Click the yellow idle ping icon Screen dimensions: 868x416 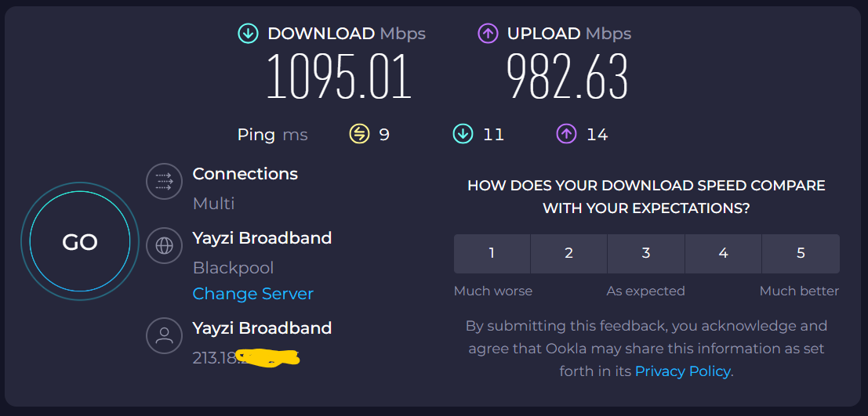[359, 135]
